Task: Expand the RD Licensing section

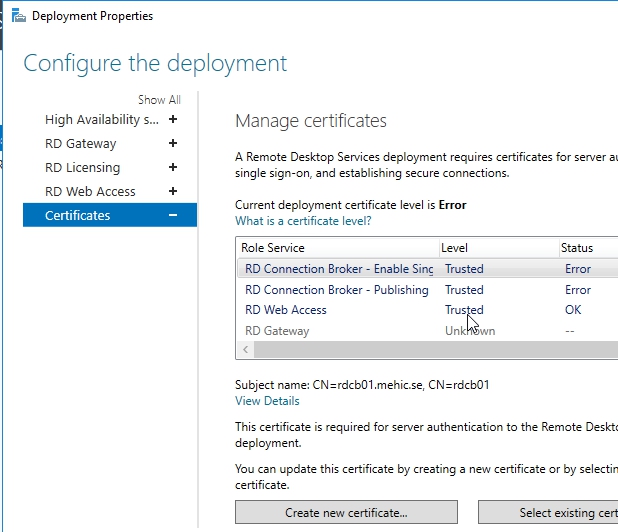Action: (x=173, y=167)
